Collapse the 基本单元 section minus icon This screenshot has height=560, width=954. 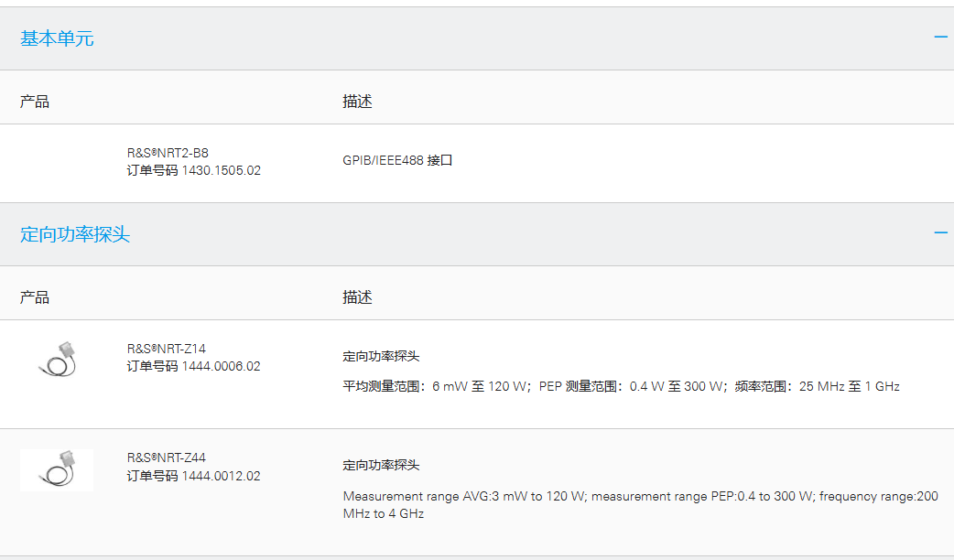click(x=940, y=38)
